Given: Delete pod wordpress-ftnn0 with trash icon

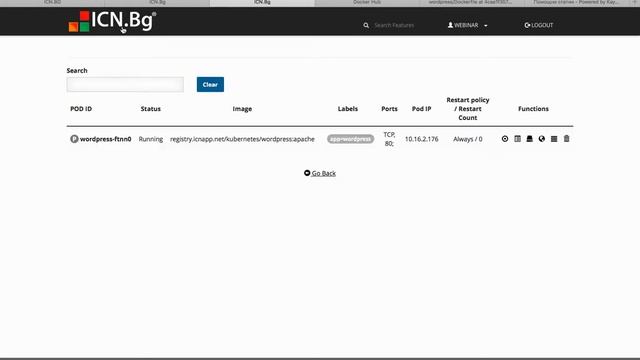Looking at the screenshot, I should coord(567,139).
